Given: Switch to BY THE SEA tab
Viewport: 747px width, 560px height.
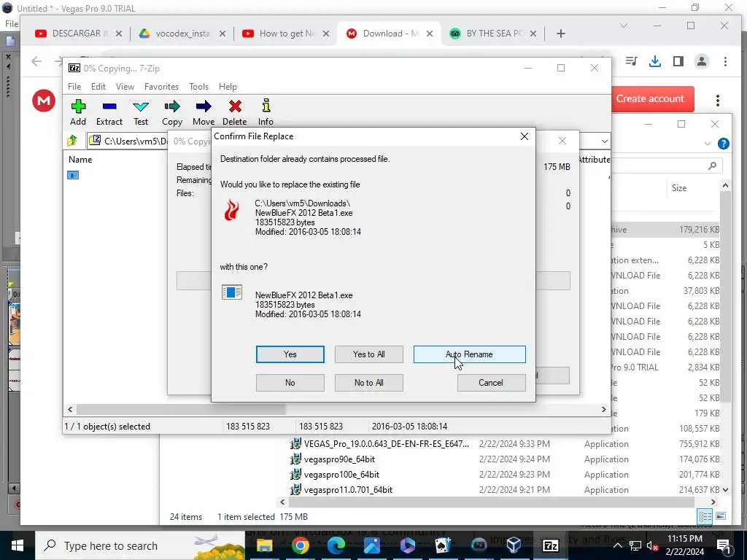Looking at the screenshot, I should (x=494, y=34).
